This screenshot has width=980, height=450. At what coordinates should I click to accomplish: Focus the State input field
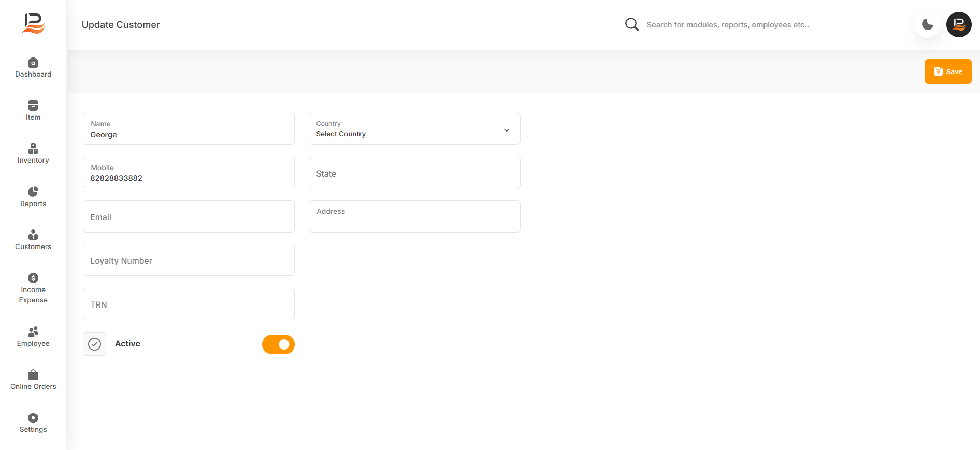[x=414, y=173]
